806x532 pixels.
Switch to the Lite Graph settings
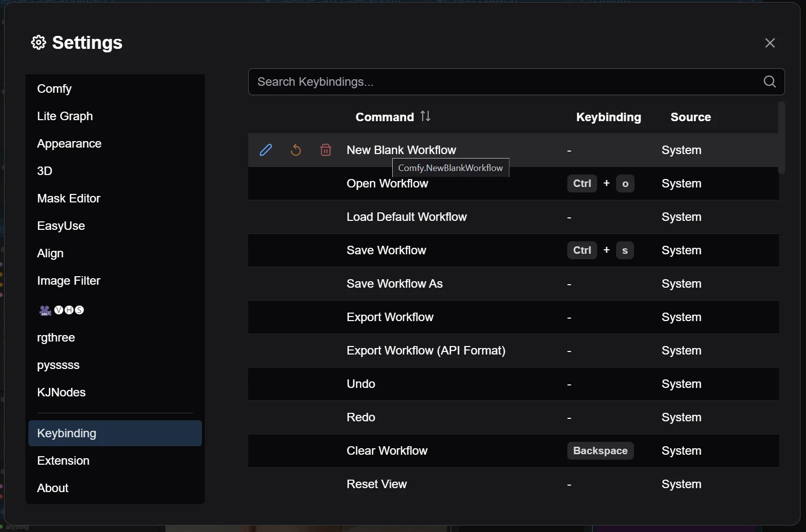(x=65, y=116)
